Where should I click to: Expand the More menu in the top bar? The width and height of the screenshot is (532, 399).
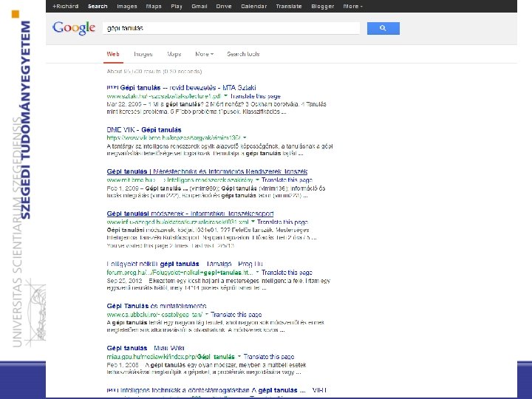(352, 6)
